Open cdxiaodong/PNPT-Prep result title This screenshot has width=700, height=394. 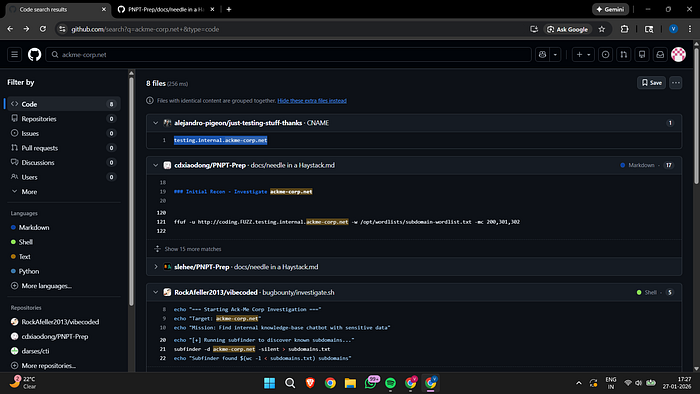(x=210, y=165)
